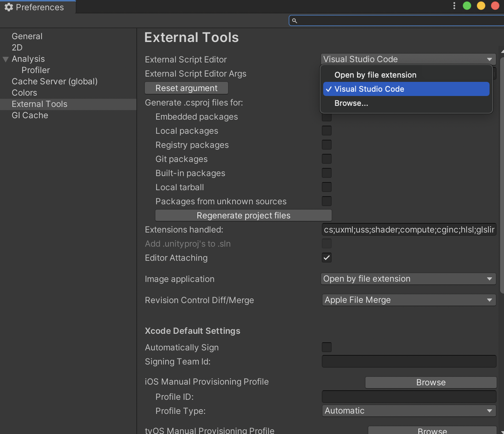The width and height of the screenshot is (504, 434).
Task: Open Colors preferences section
Action: pyautogui.click(x=24, y=93)
